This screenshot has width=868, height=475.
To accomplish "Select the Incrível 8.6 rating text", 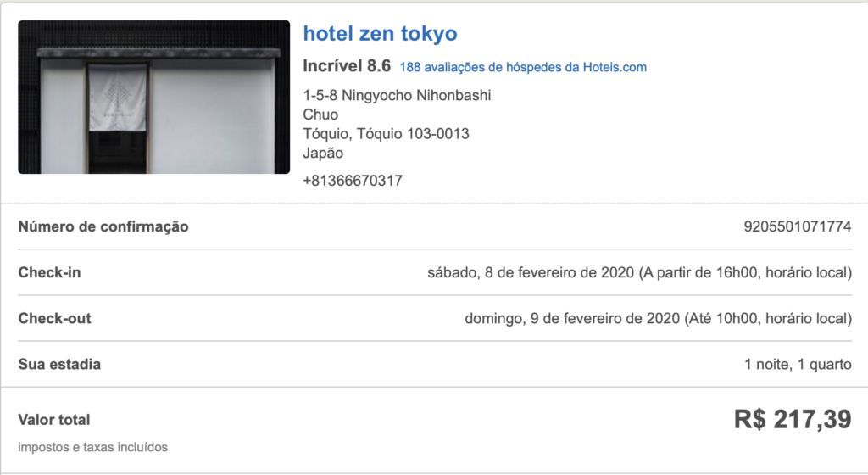I will [x=347, y=66].
